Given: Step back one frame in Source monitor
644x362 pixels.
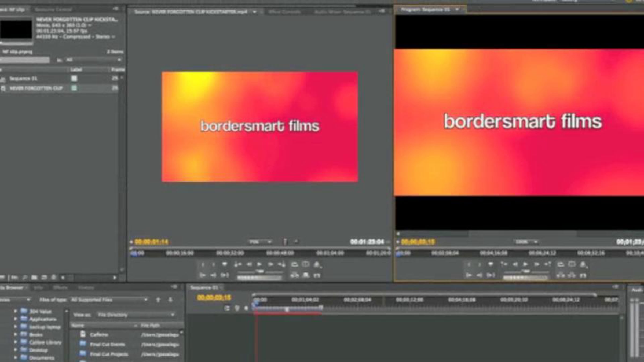Looking at the screenshot, I should click(249, 264).
